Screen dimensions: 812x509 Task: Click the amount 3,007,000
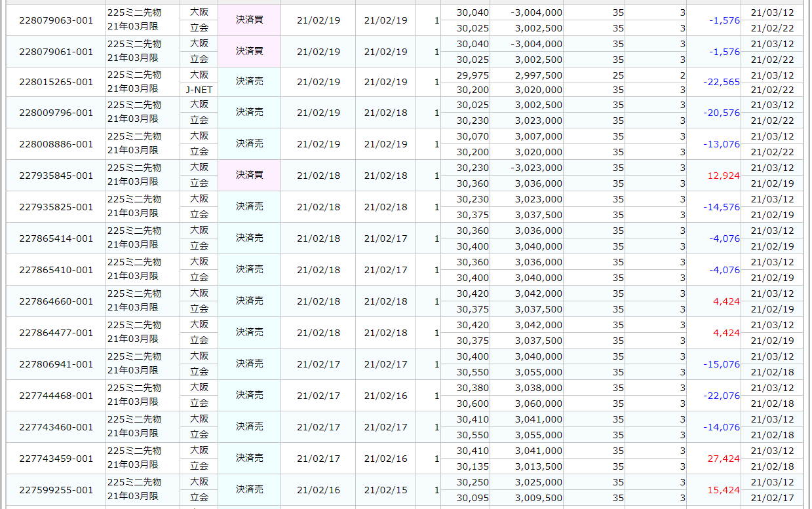538,136
